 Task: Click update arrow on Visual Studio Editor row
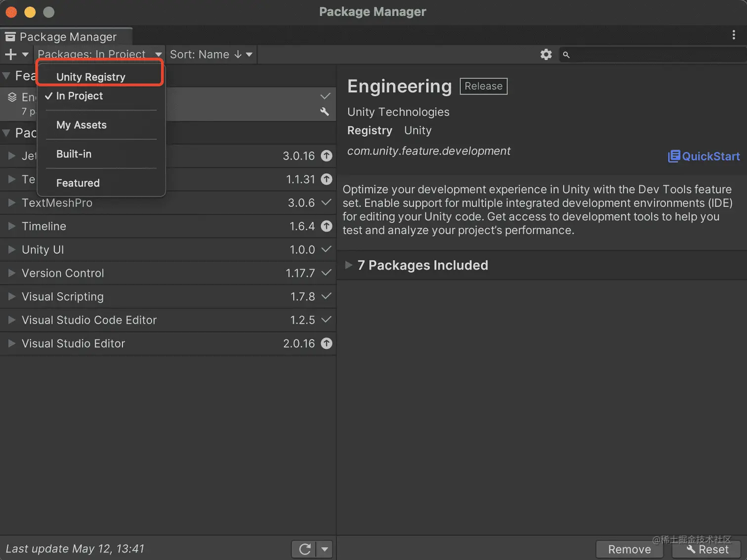tap(327, 343)
